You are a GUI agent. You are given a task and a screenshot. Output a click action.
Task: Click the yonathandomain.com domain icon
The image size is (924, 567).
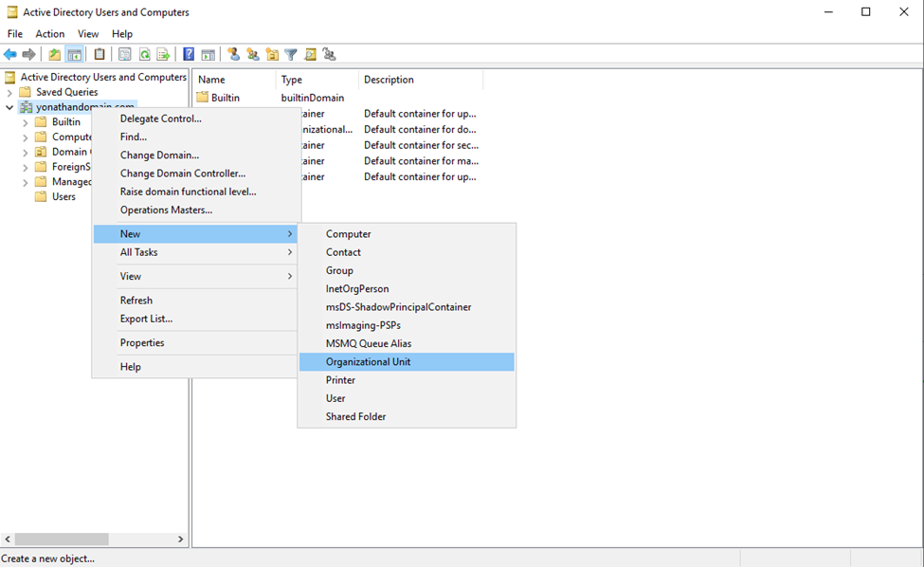pos(26,107)
